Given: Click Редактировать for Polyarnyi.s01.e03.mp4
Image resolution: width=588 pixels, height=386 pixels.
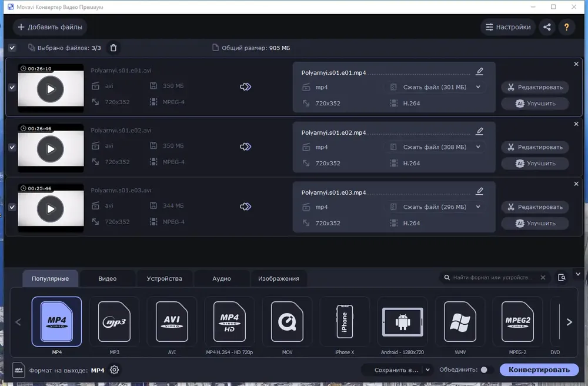Looking at the screenshot, I should (x=535, y=207).
